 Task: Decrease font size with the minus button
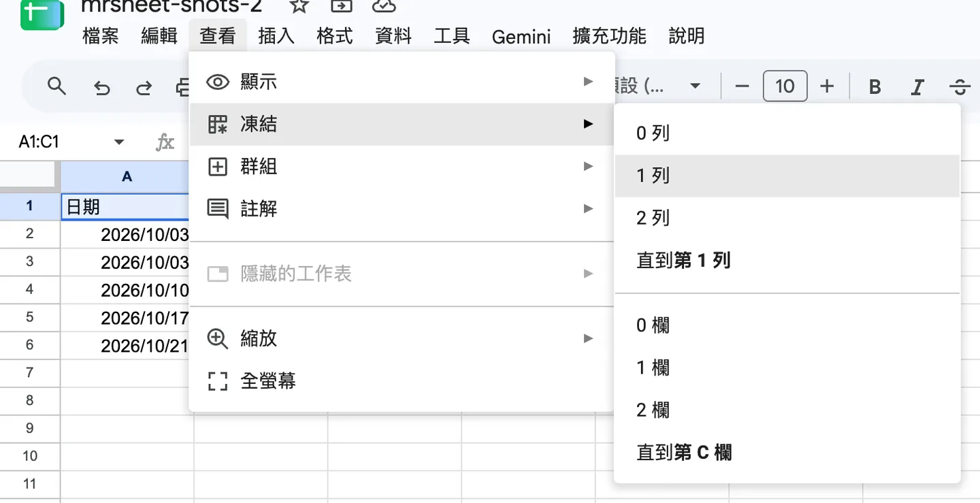point(742,86)
